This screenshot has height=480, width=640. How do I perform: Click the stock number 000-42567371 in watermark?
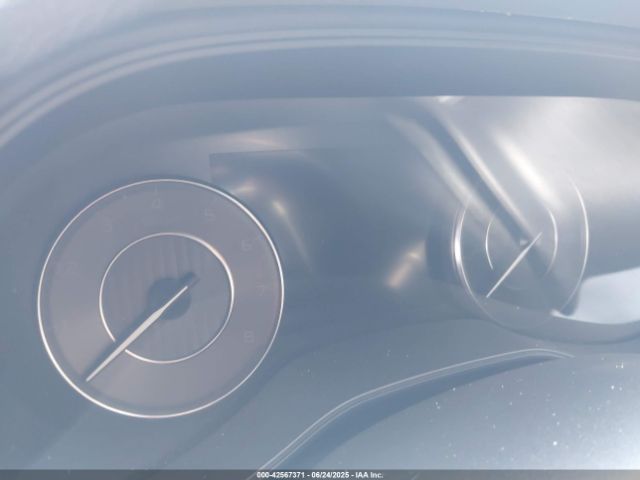point(284,475)
